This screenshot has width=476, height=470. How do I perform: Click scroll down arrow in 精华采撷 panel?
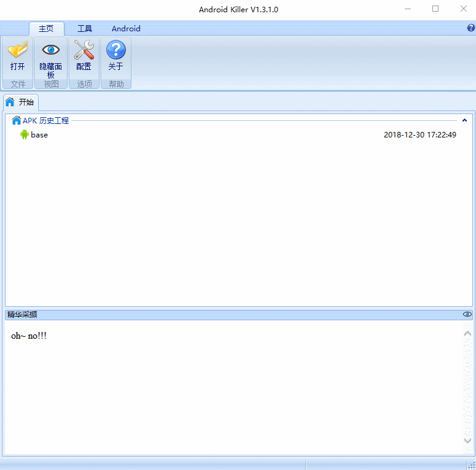point(467,441)
